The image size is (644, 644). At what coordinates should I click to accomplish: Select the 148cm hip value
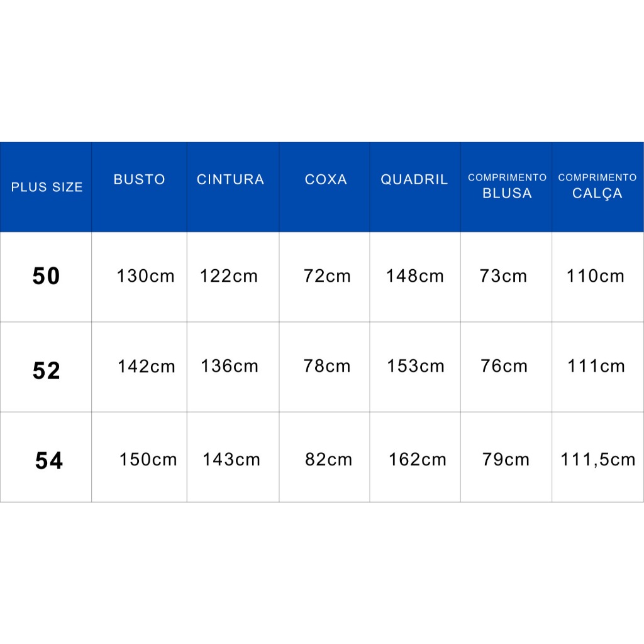point(415,276)
